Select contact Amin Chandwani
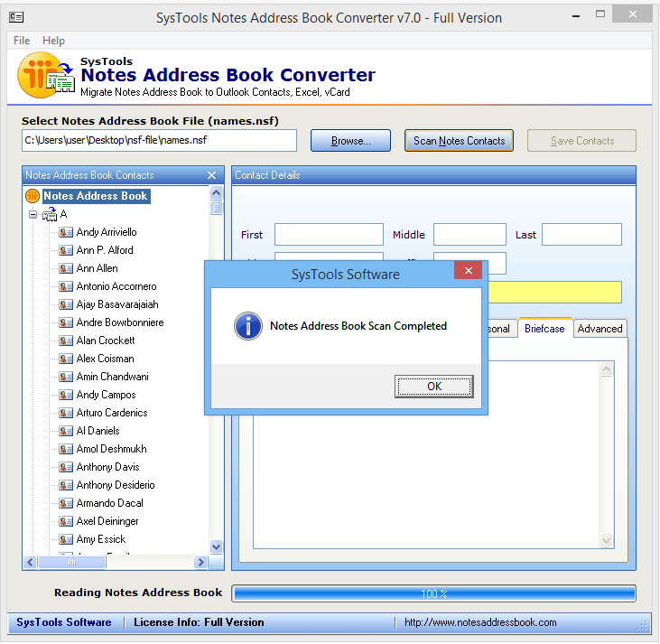This screenshot has width=660, height=644. point(112,377)
